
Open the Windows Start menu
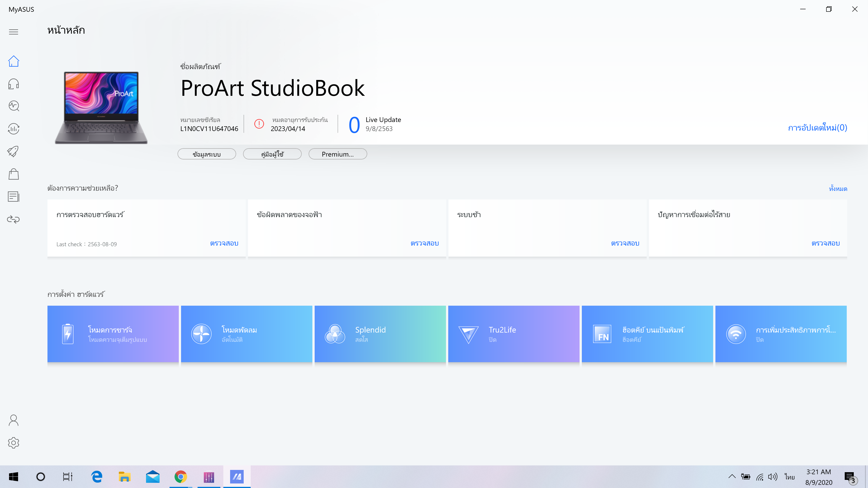(x=14, y=476)
